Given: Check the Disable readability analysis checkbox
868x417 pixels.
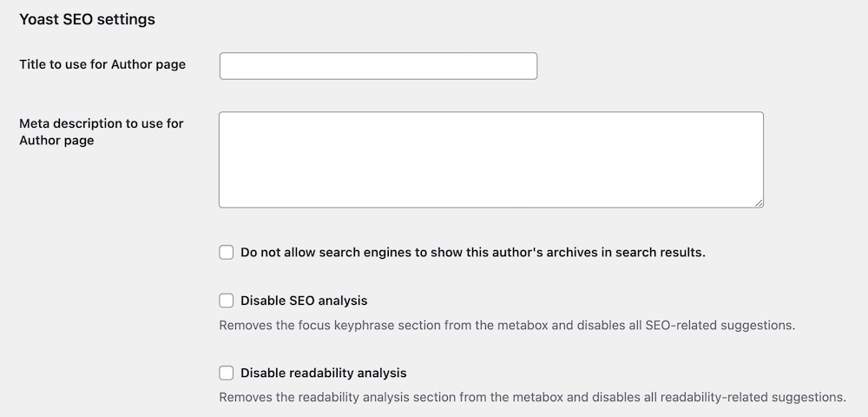Looking at the screenshot, I should point(226,373).
